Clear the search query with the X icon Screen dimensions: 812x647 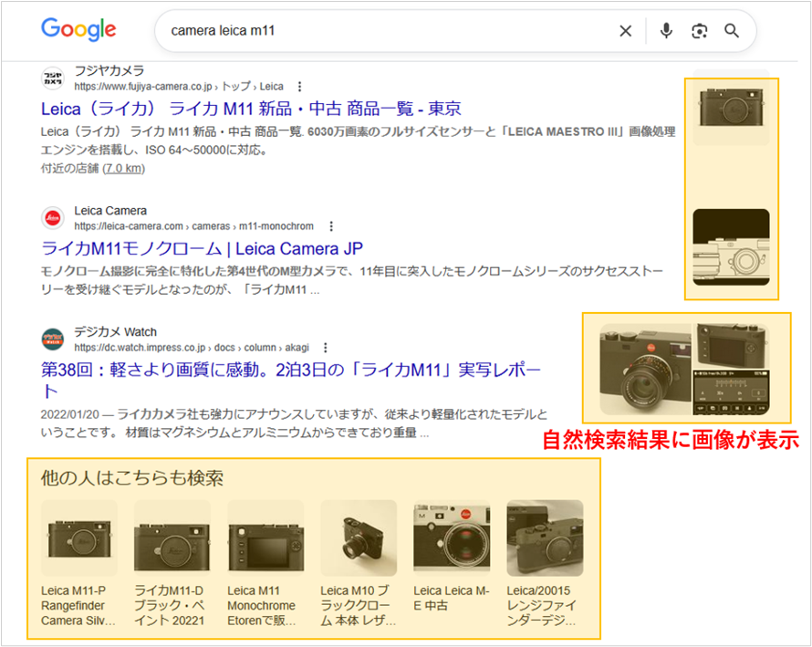tap(625, 30)
